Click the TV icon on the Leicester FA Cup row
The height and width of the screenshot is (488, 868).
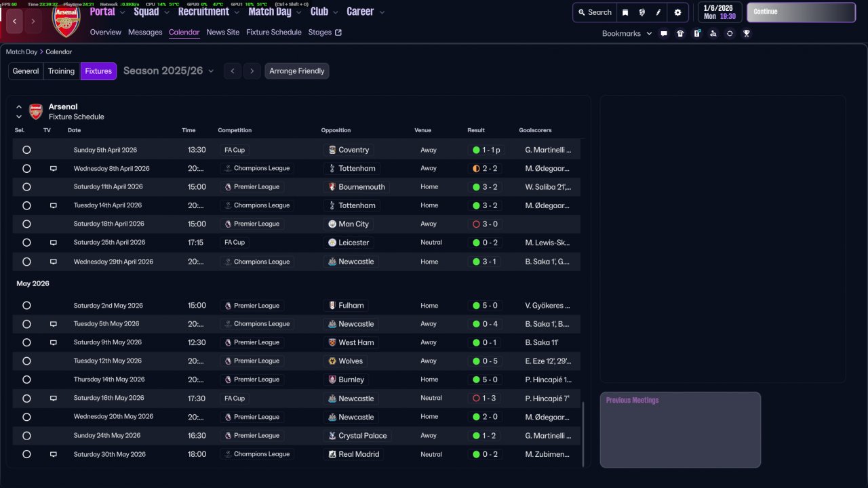tap(54, 242)
